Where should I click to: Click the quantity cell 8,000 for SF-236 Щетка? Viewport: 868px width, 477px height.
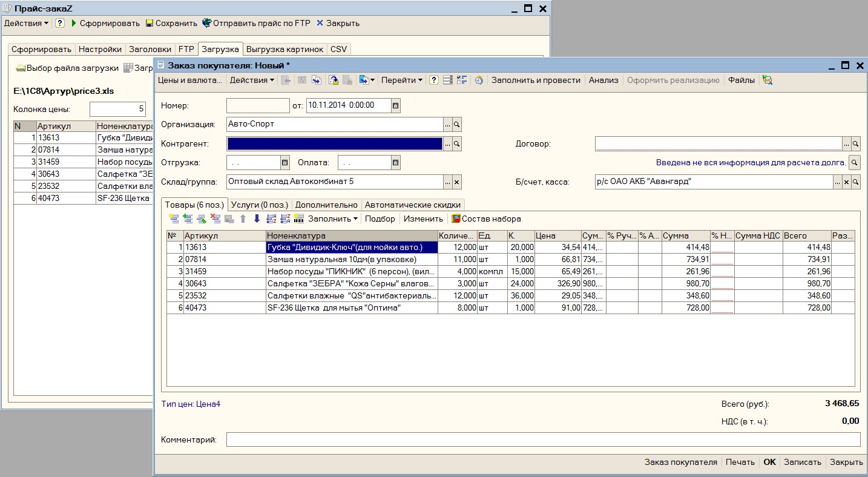pos(457,308)
